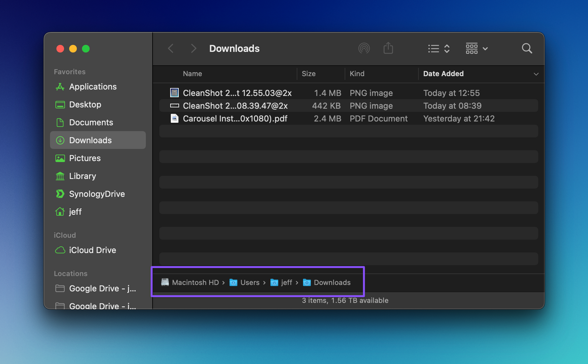Open the search magnifier icon
The height and width of the screenshot is (364, 588).
527,48
